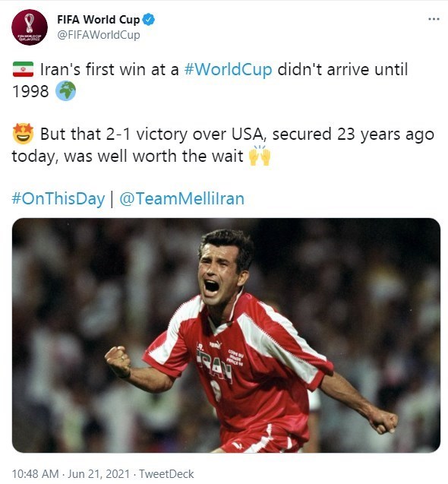
Task: Click the blue verified badge icon
Action: (149, 20)
